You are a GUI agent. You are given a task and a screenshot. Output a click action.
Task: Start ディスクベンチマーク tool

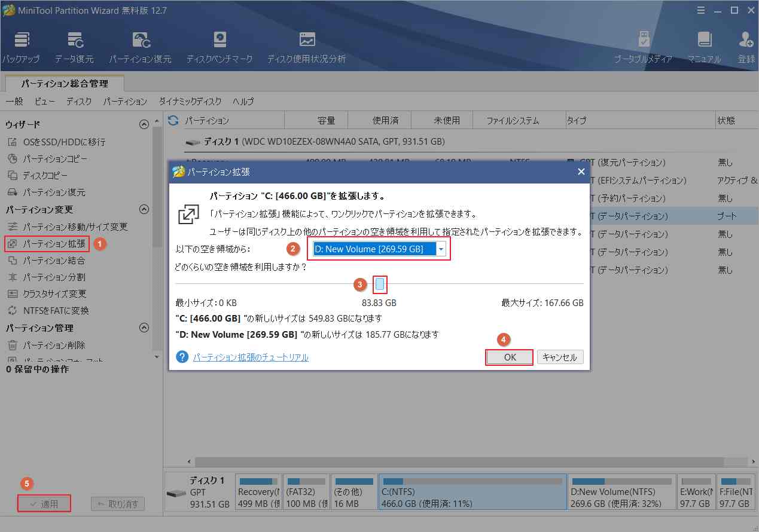(220, 47)
